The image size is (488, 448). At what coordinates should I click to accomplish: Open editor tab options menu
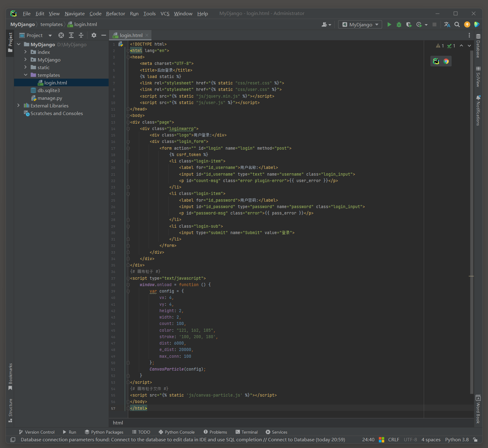pos(469,35)
